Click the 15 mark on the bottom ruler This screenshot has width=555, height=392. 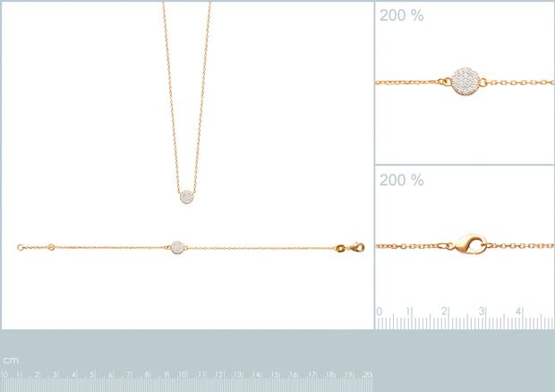coord(275,375)
